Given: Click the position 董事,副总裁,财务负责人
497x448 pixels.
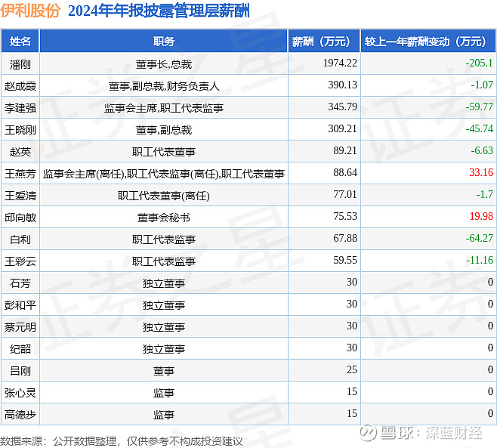Looking at the screenshot, I should (164, 86).
